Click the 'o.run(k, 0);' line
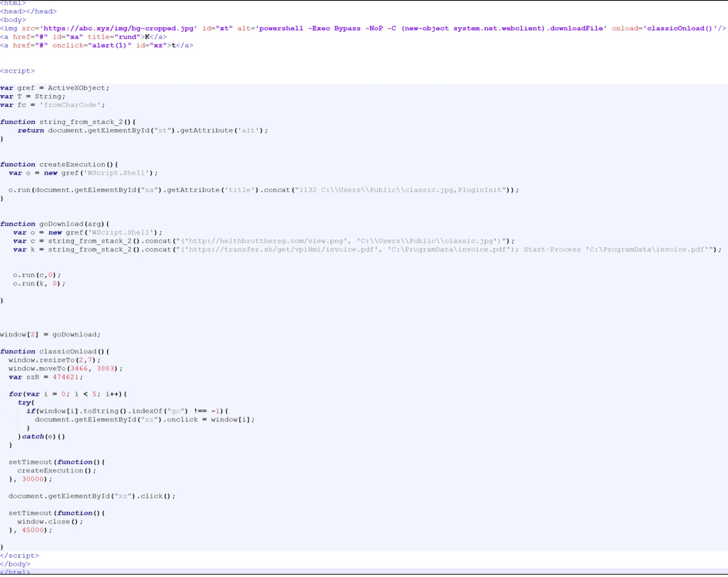Viewport: 728px width, 577px height. click(x=39, y=284)
